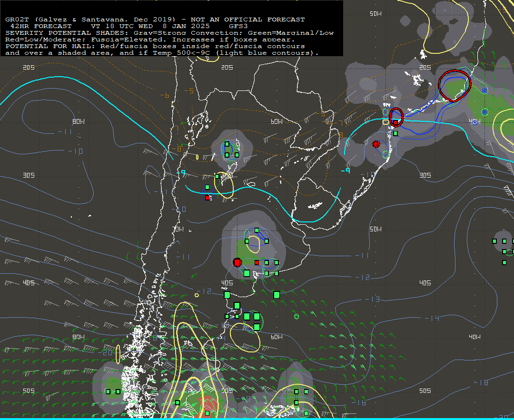
Task: Click the 'POTENTIAL FOR HAIL' legend line
Action: 155,46
